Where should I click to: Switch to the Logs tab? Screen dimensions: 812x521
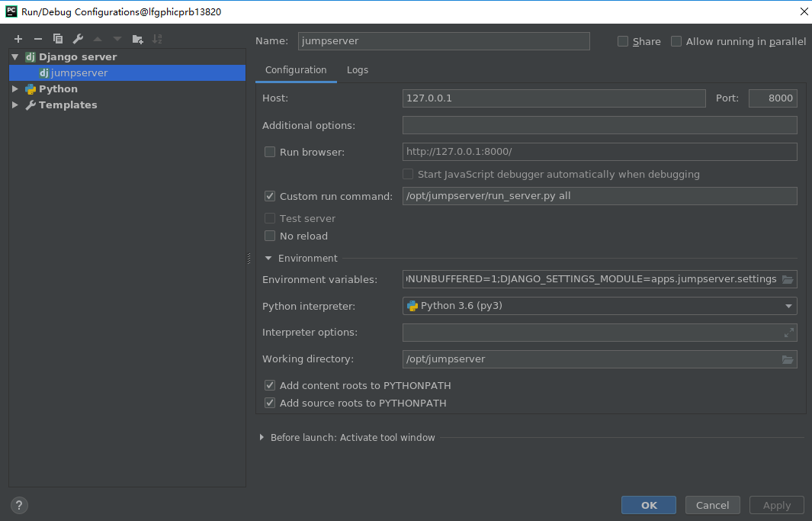(x=358, y=69)
